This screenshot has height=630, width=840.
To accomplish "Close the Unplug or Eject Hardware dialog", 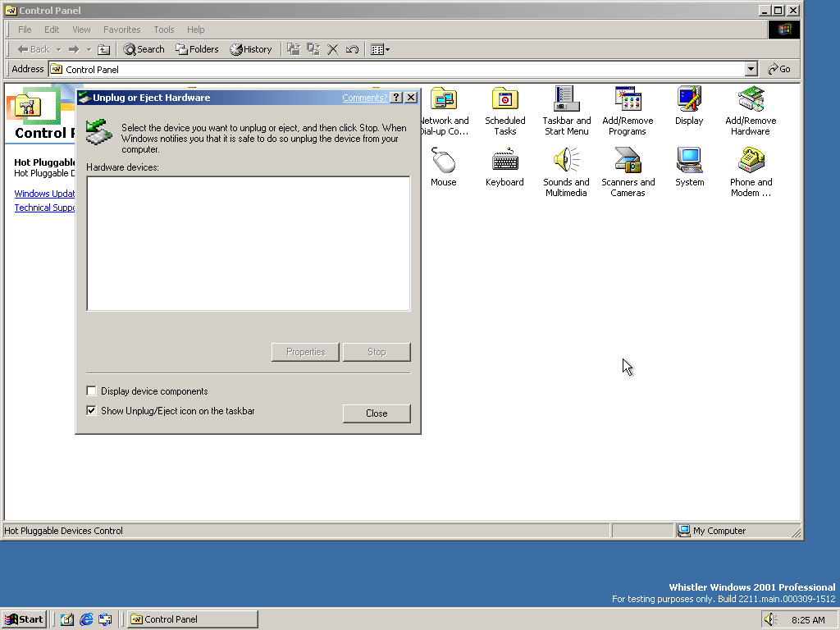I will coord(411,98).
